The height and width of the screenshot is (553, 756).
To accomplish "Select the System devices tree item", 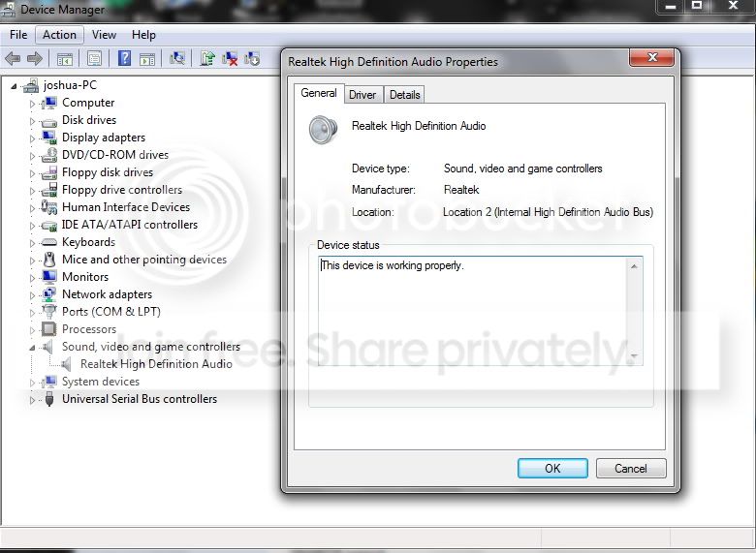I will click(x=101, y=382).
